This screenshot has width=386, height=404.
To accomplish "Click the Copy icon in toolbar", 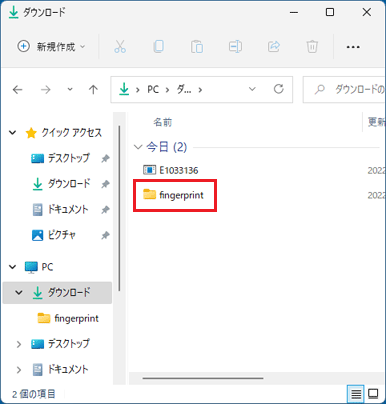I will coord(158,47).
